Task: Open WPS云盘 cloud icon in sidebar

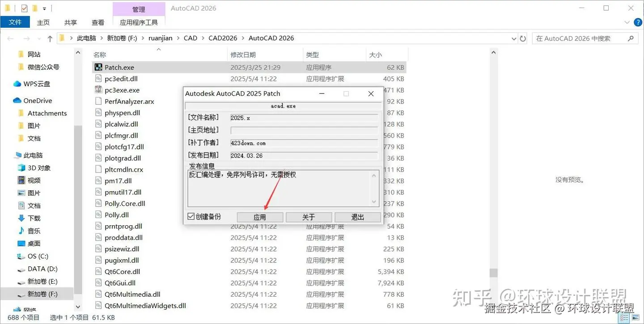Action: coord(17,84)
